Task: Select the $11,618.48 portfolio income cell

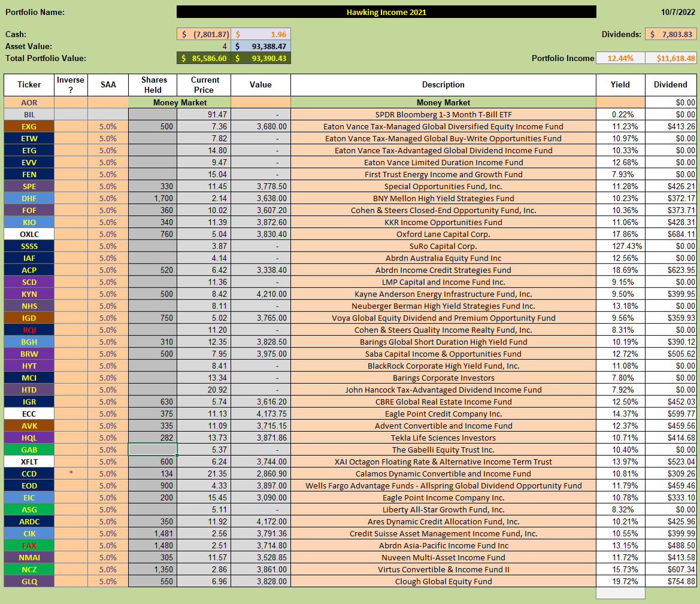Action: 671,58
